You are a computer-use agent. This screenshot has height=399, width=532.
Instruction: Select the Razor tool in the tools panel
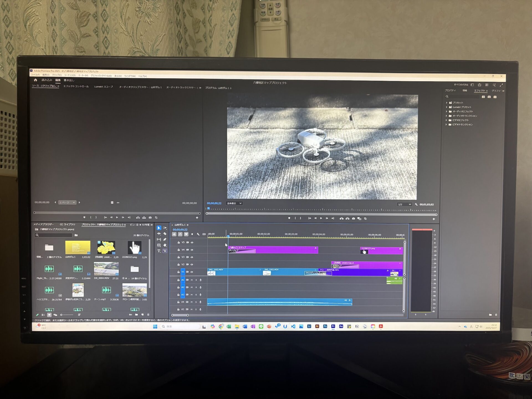165,234
